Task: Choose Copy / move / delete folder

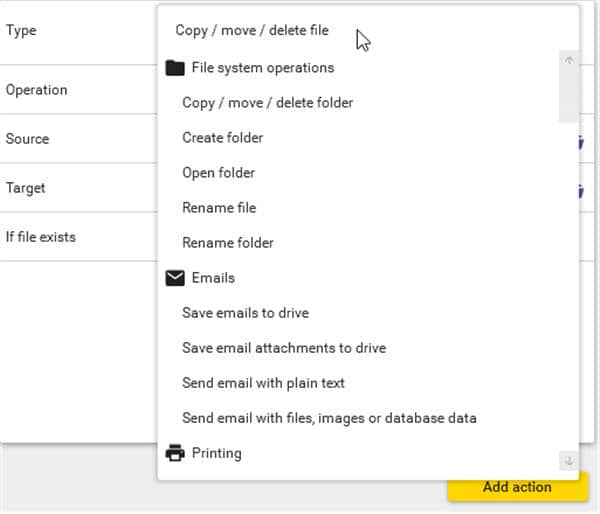Action: (x=267, y=102)
